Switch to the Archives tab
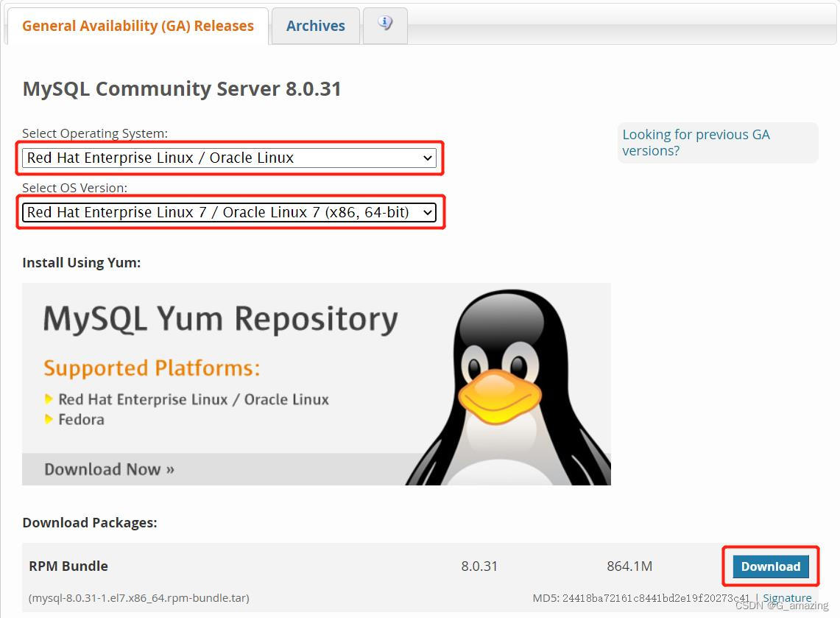The image size is (840, 618). [316, 26]
